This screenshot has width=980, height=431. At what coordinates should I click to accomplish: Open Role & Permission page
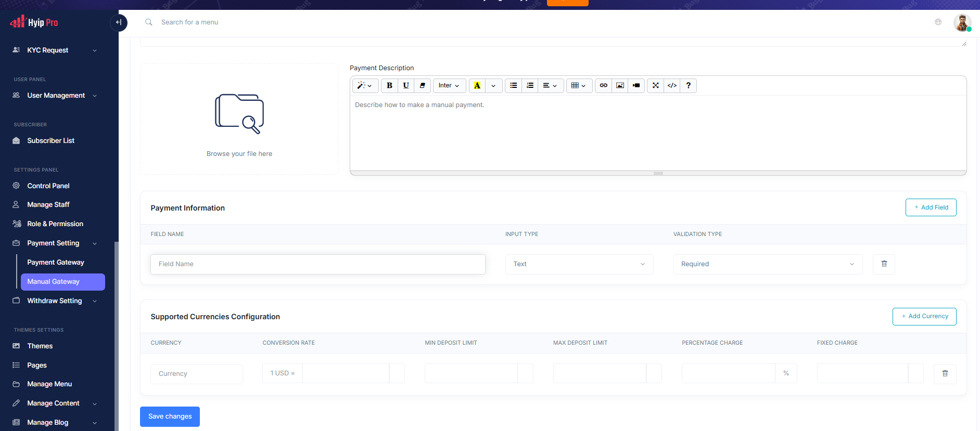pyautogui.click(x=55, y=224)
